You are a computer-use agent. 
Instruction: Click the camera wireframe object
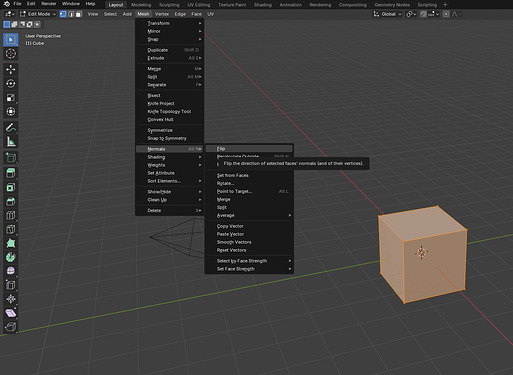177,237
